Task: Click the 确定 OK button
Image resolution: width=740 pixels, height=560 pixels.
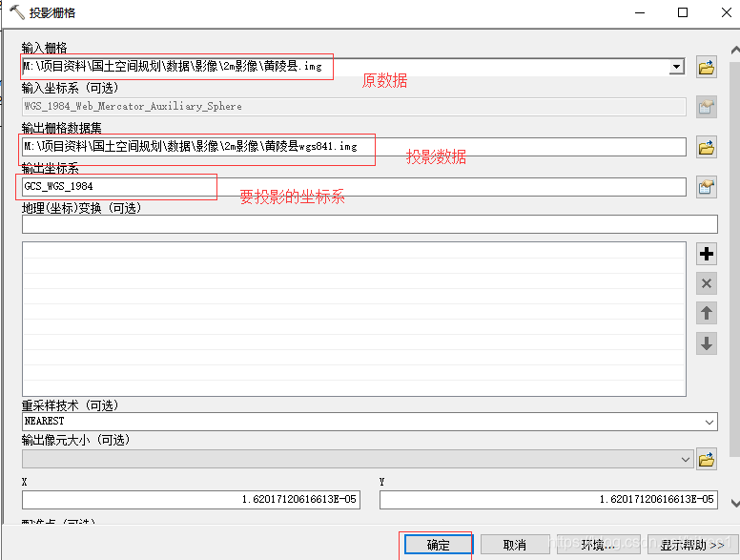Action: pyautogui.click(x=439, y=545)
